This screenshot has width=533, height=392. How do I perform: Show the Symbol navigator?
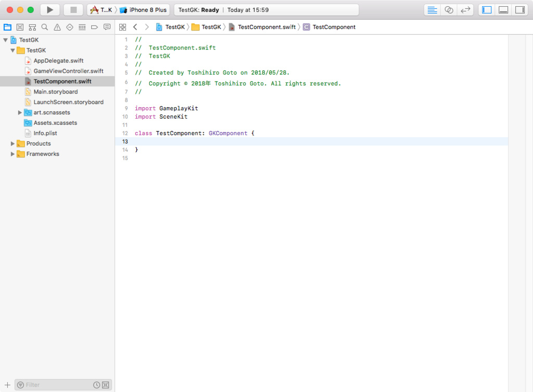32,27
